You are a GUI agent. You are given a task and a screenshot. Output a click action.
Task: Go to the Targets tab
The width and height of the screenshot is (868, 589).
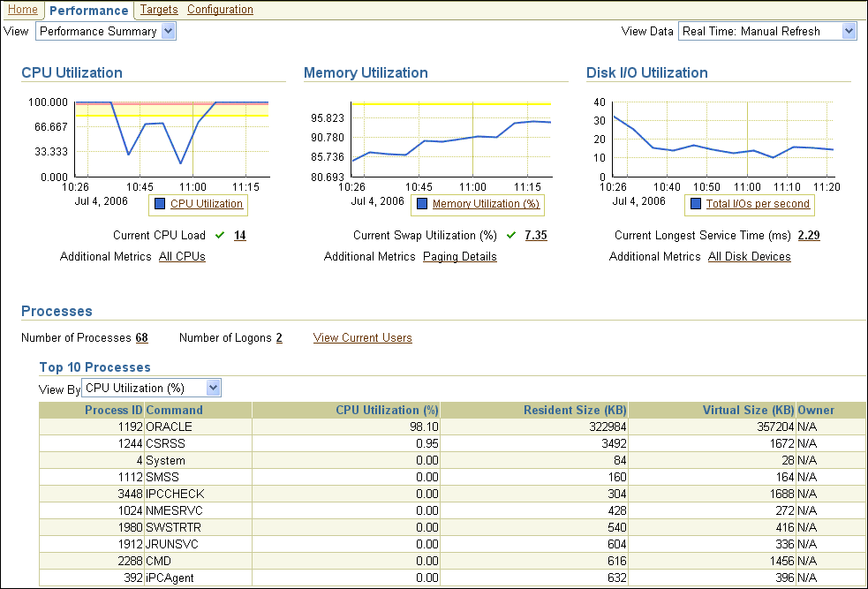[x=159, y=10]
